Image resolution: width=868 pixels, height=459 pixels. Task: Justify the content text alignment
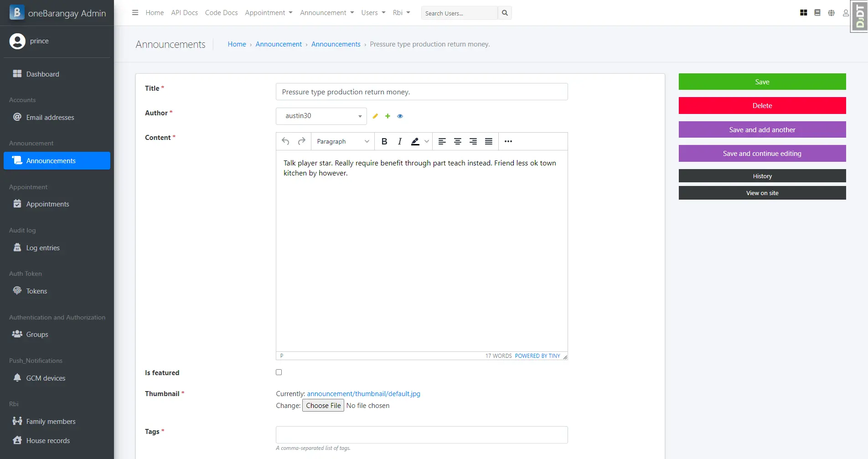click(x=488, y=141)
